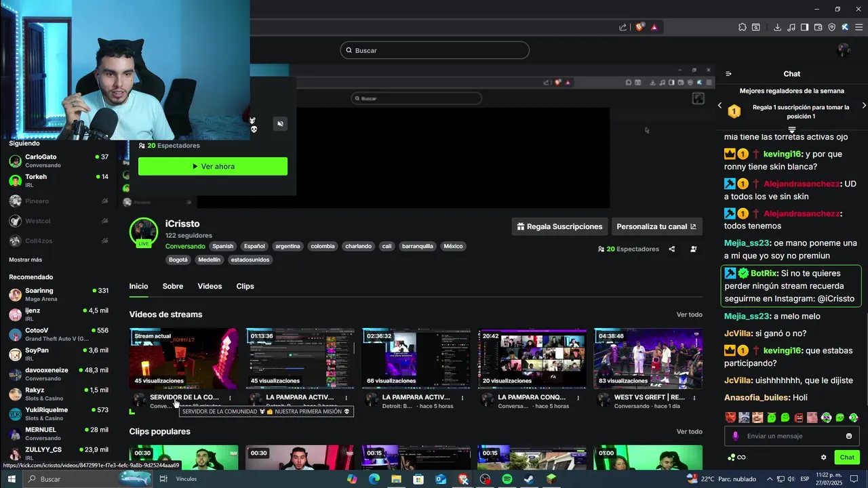Open options menu for WEST VS GREFT video
The image size is (868, 488).
coord(695,398)
